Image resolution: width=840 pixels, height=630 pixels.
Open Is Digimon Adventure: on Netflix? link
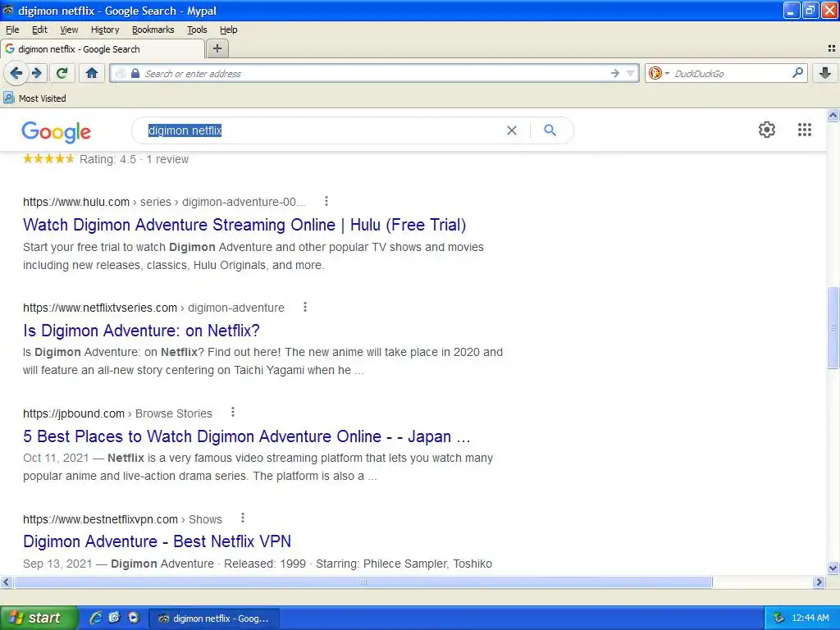[x=141, y=331]
